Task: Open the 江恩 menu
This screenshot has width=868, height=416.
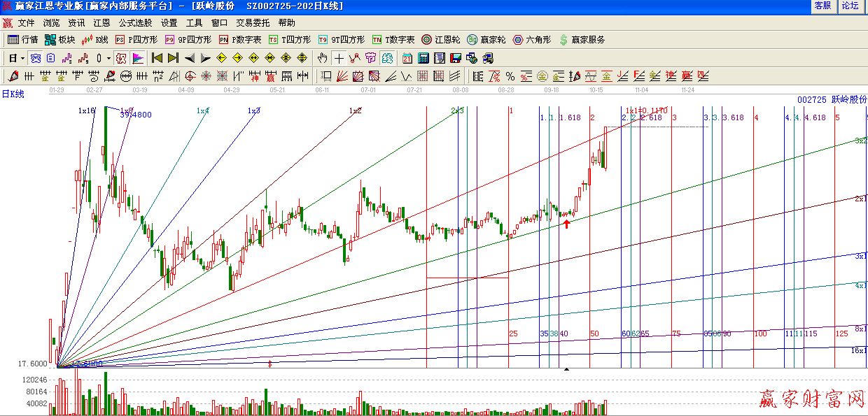Action: coord(101,23)
